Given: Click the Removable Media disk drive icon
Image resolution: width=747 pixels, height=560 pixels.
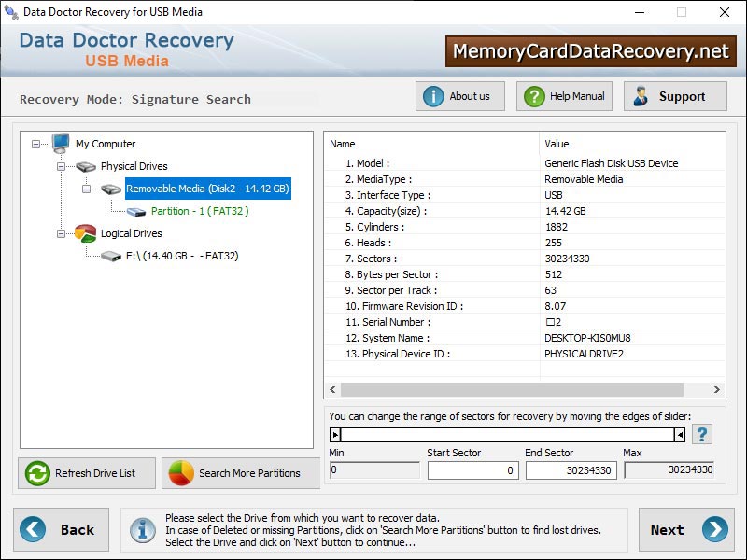Looking at the screenshot, I should (110, 189).
